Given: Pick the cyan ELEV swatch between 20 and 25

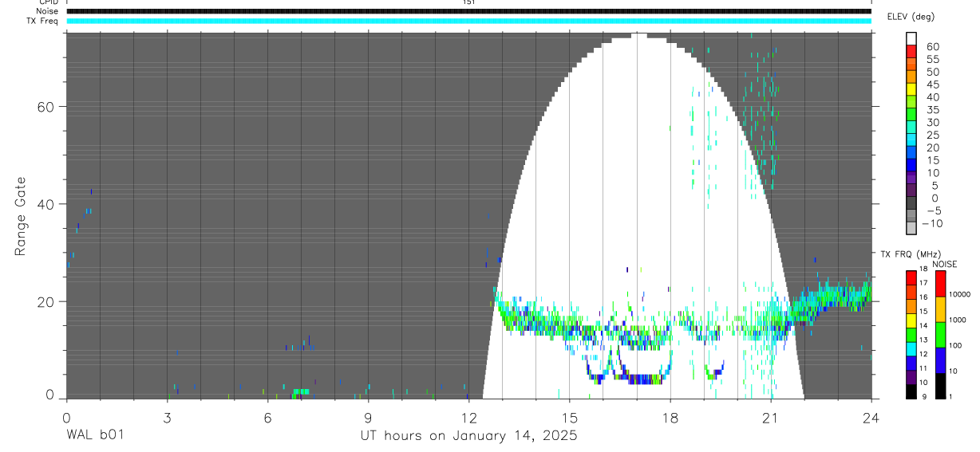Looking at the screenshot, I should (x=911, y=140).
